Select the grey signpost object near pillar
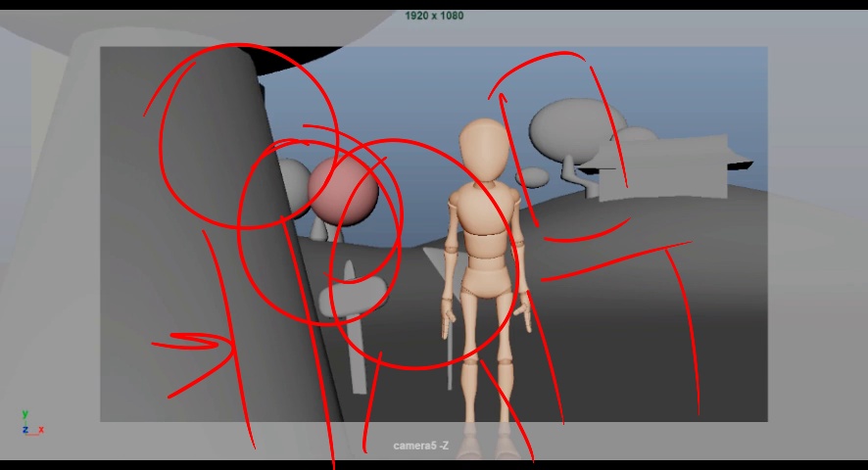This screenshot has height=470, width=868. point(354,327)
